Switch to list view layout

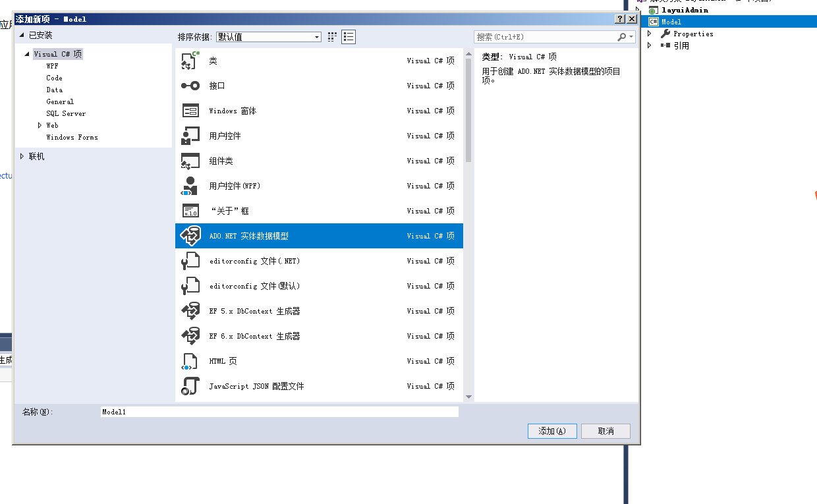pyautogui.click(x=349, y=37)
